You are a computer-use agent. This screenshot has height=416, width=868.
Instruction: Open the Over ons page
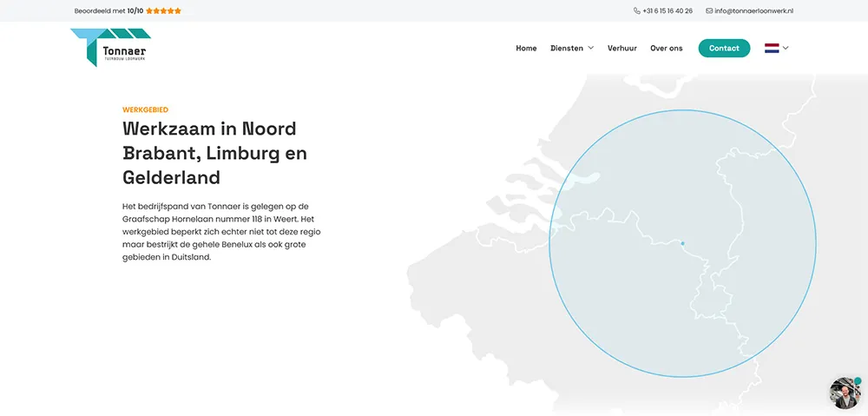666,49
